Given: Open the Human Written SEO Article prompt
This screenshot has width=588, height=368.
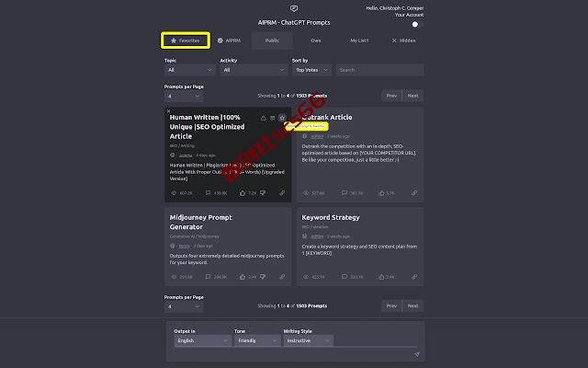Looking at the screenshot, I should coord(207,127).
